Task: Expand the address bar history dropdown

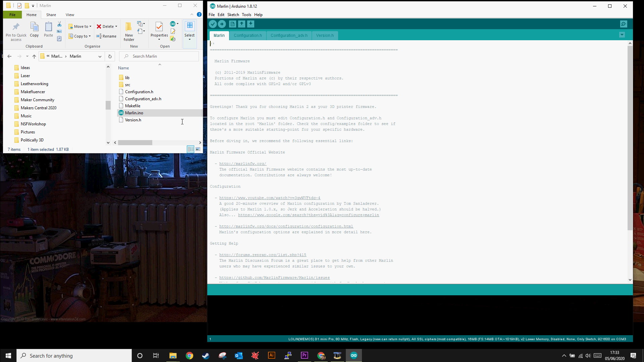Action: click(100, 56)
